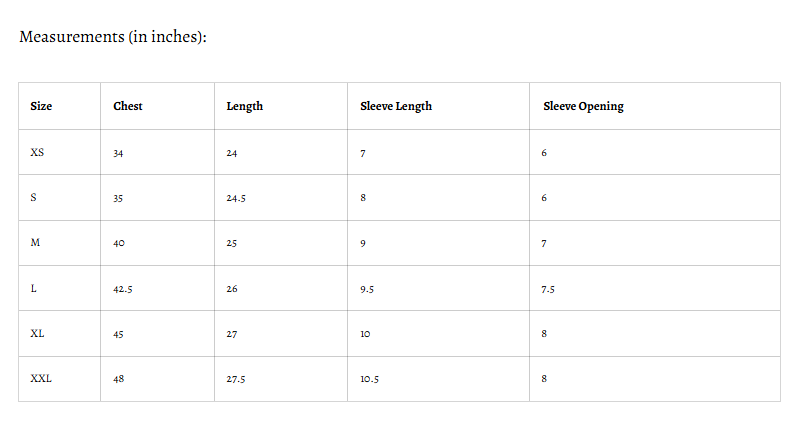This screenshot has height=423, width=810.
Task: Click the length value 24.5 for S
Action: click(x=236, y=198)
